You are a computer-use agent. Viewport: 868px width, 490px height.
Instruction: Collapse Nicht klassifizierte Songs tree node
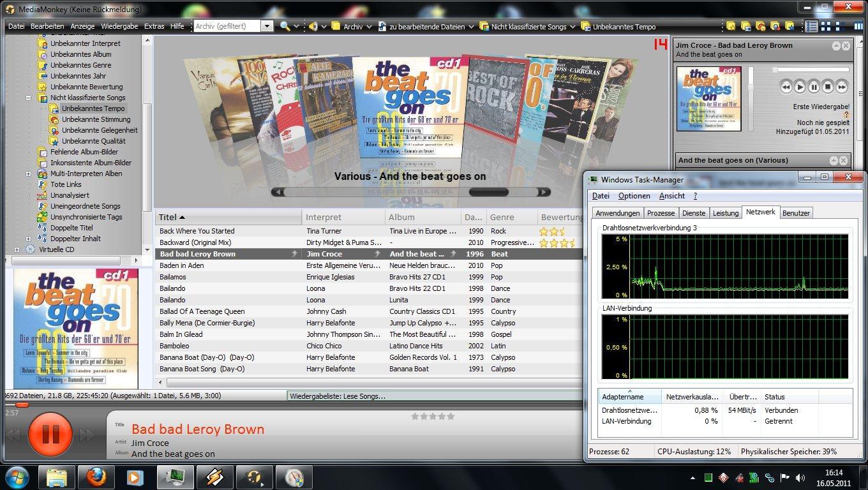pos(29,98)
